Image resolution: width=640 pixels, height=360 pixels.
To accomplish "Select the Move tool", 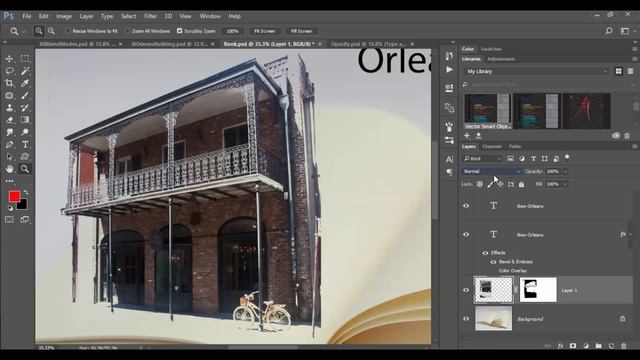I will point(9,59).
